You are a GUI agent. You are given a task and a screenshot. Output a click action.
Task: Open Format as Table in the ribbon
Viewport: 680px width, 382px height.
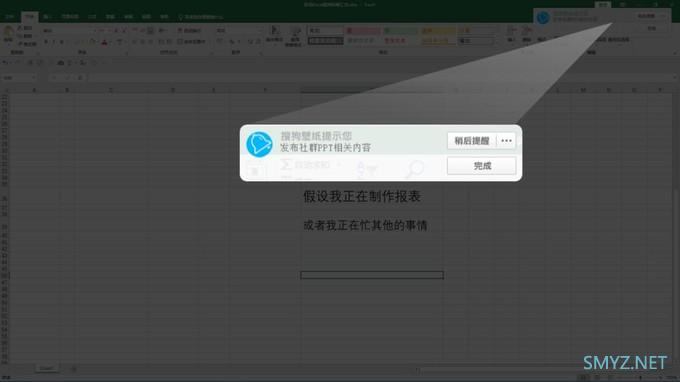click(295, 36)
